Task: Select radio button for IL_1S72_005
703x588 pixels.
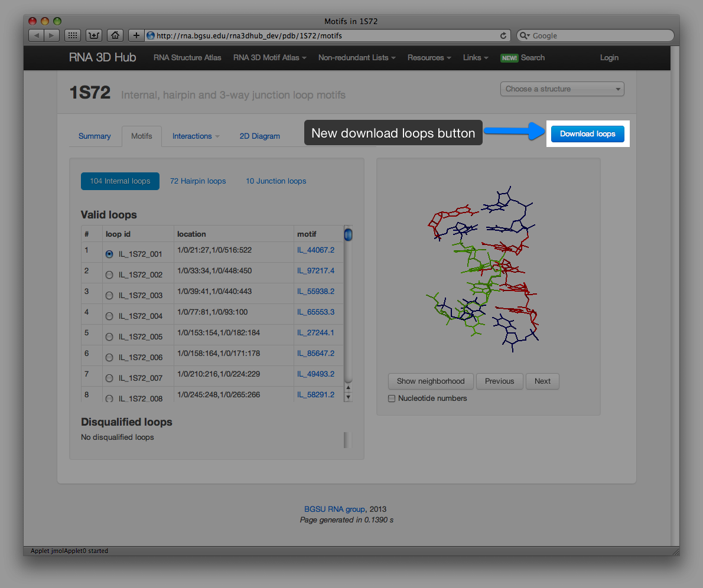Action: (109, 337)
